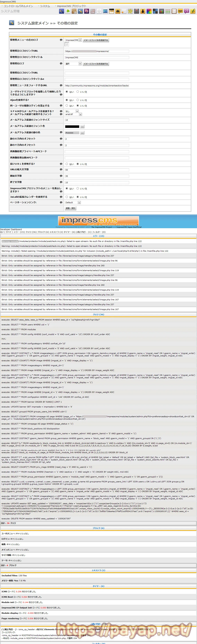This screenshot has width=197, height=644.
Task: Open the 管理者右ロゴ 選択 dropdown
Action: 73,64
